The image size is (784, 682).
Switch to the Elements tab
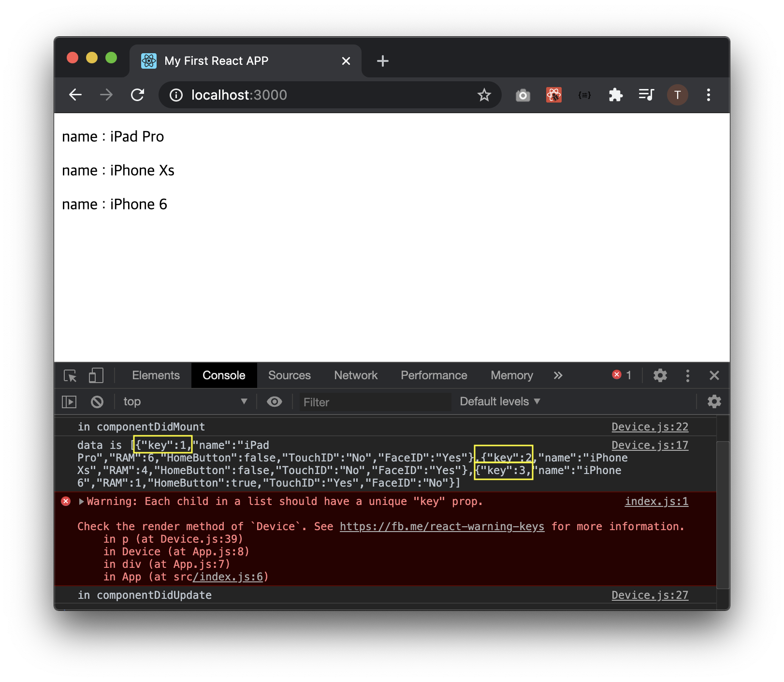tap(156, 375)
